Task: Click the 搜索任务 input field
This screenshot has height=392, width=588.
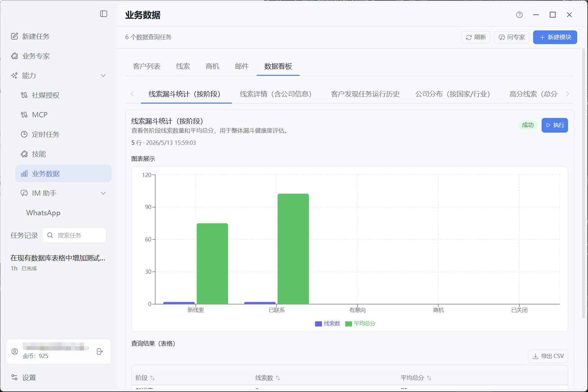Action: [x=74, y=235]
